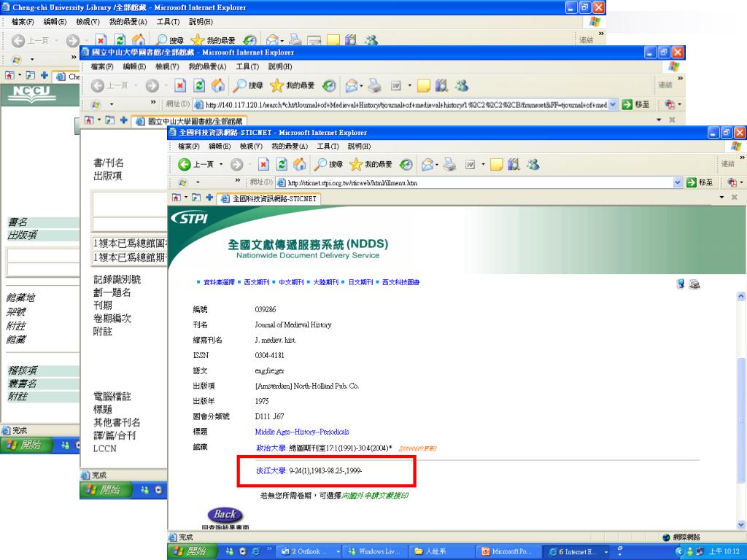
Task: Click the blue computer icon on NDDS page
Action: point(681,284)
